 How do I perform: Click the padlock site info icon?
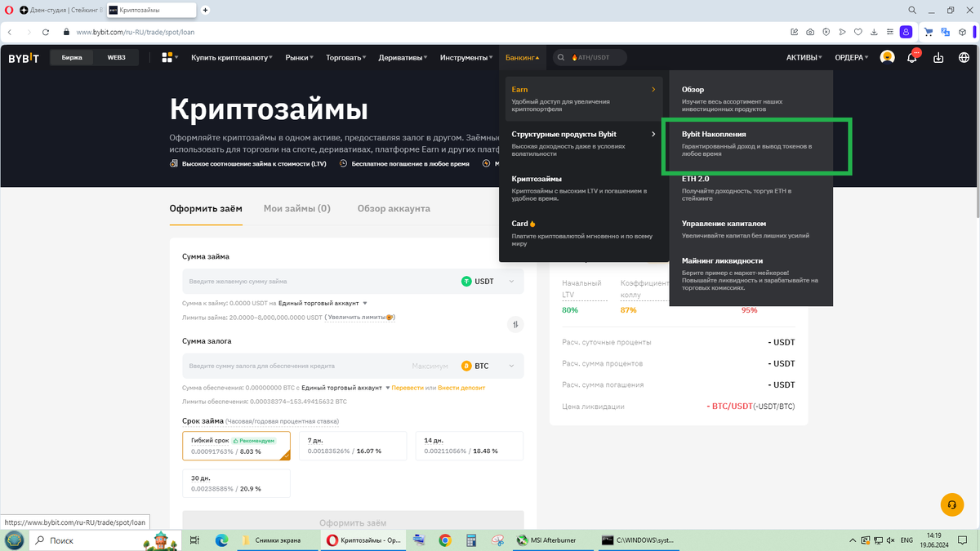coord(67,32)
